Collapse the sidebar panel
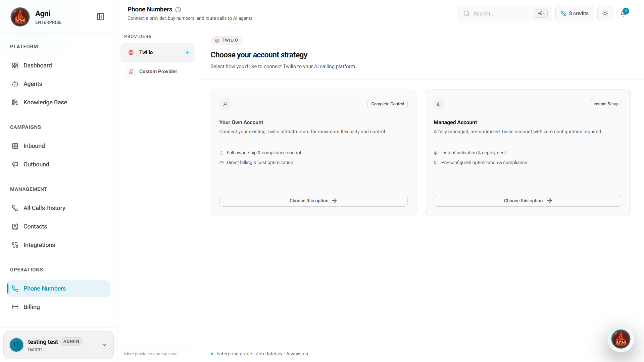644x362 pixels. point(100,17)
